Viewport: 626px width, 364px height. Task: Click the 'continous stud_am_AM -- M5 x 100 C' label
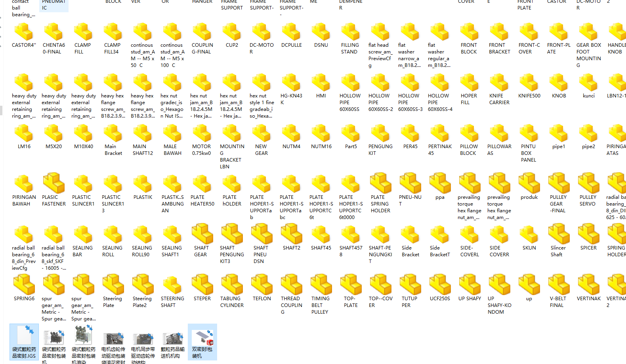[172, 55]
